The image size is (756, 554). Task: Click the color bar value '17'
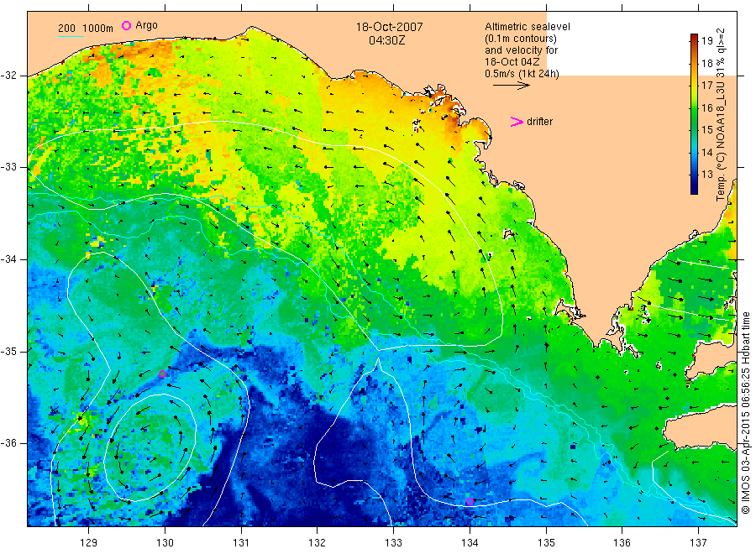point(706,86)
